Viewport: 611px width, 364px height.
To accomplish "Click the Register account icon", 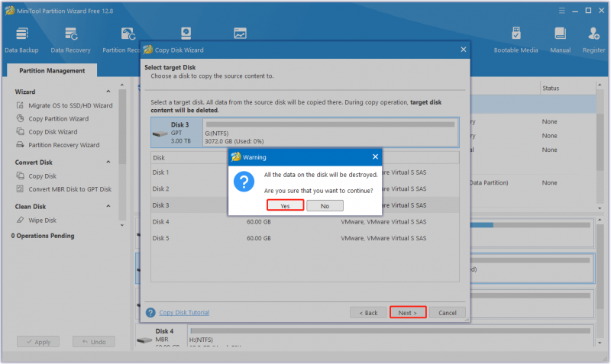I will [593, 40].
